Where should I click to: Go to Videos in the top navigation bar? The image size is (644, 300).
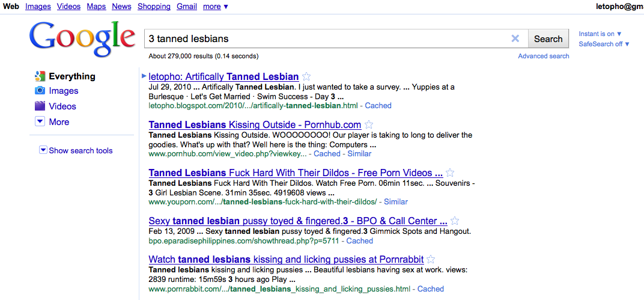[68, 7]
